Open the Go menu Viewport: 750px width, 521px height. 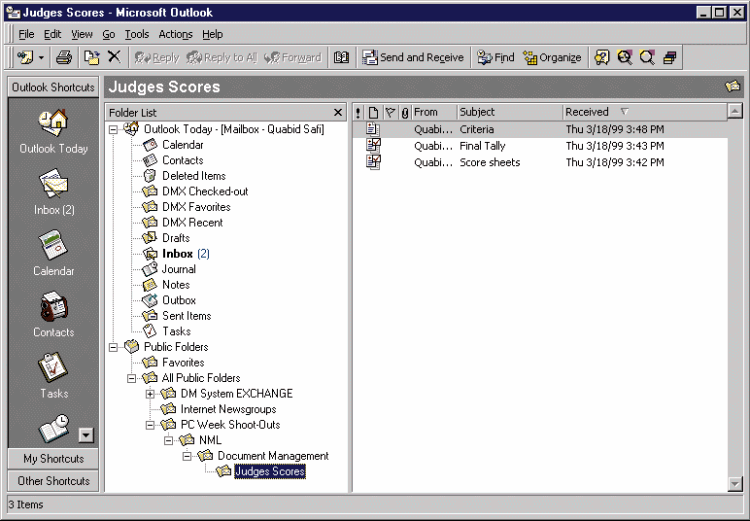point(109,34)
